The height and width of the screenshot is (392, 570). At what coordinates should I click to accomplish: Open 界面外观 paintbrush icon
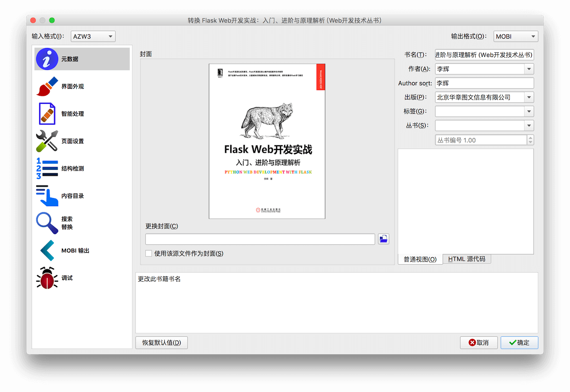pos(47,86)
